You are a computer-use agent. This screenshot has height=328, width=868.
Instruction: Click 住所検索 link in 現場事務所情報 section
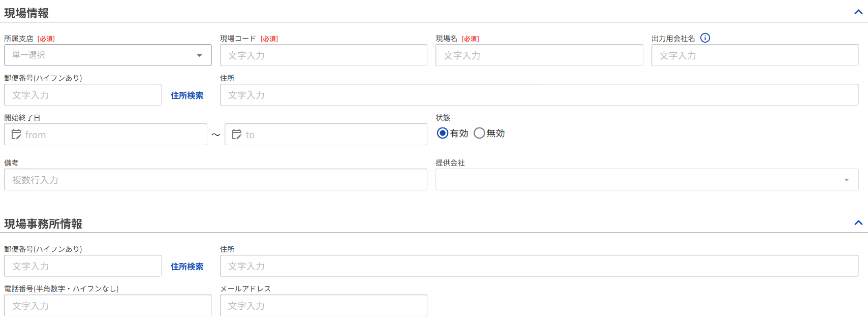(x=187, y=267)
